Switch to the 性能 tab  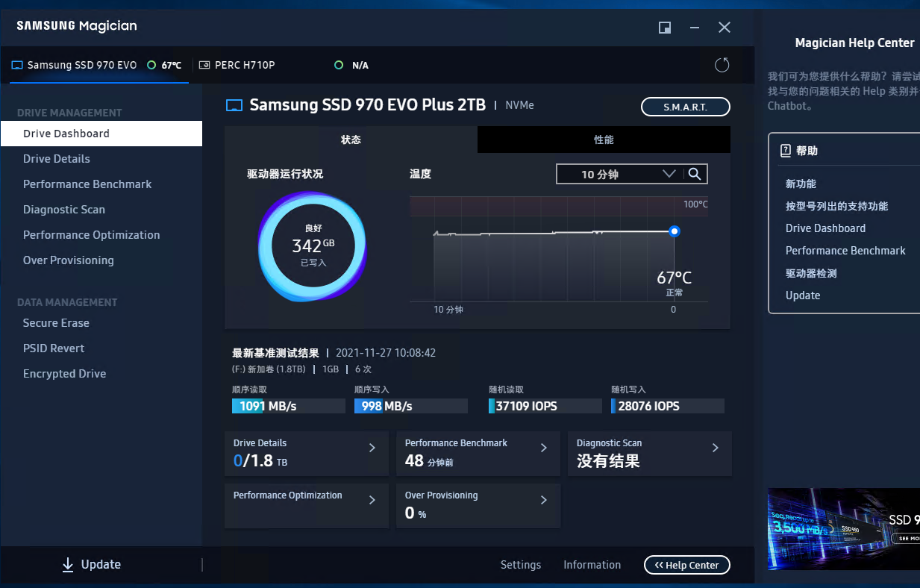(604, 140)
